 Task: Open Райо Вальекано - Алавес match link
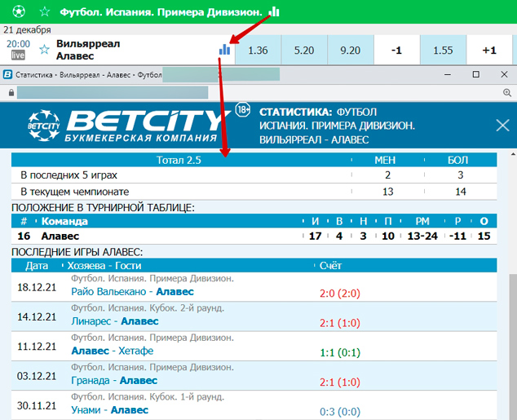(133, 292)
